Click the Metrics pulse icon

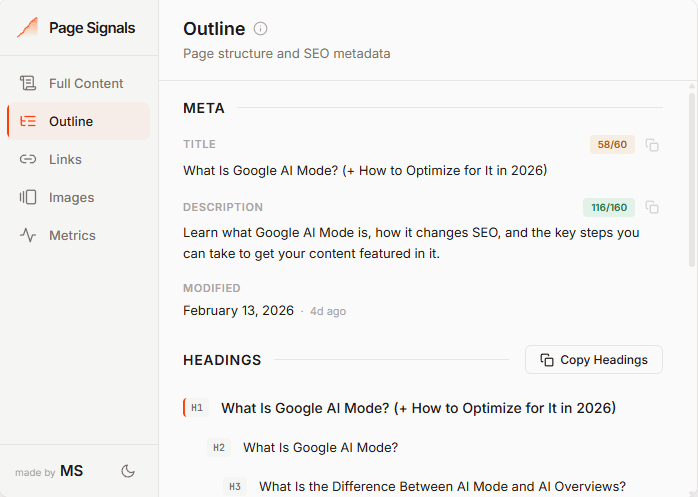click(28, 235)
